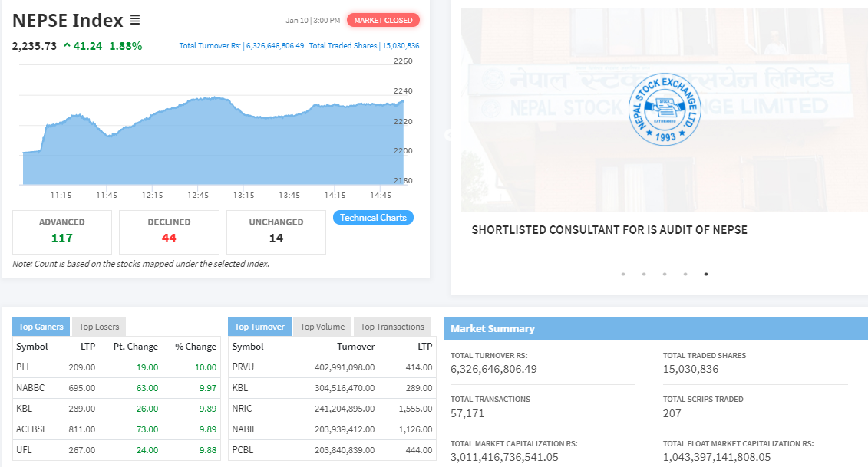Open the Top Turnover tab
The image size is (868, 467).
pyautogui.click(x=259, y=327)
